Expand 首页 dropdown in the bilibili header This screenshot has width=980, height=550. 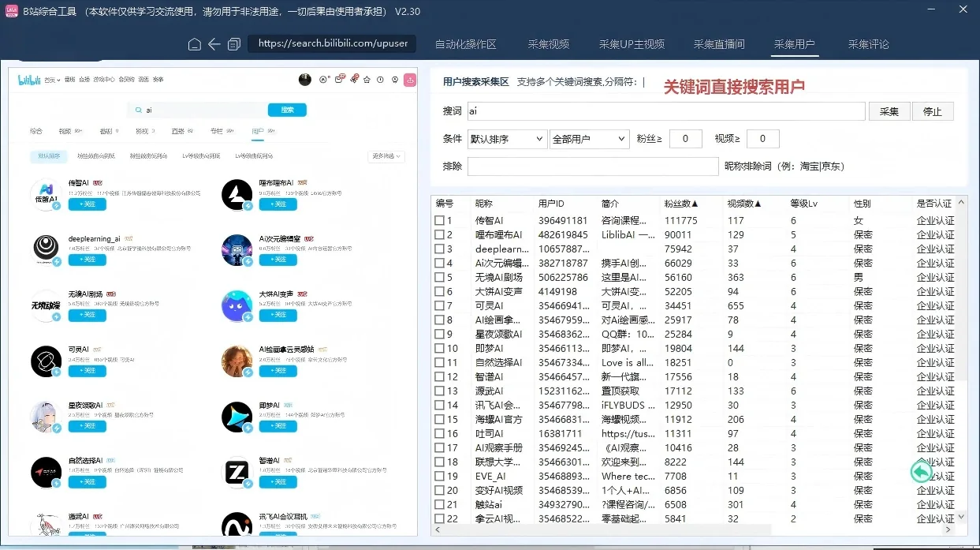pos(52,80)
